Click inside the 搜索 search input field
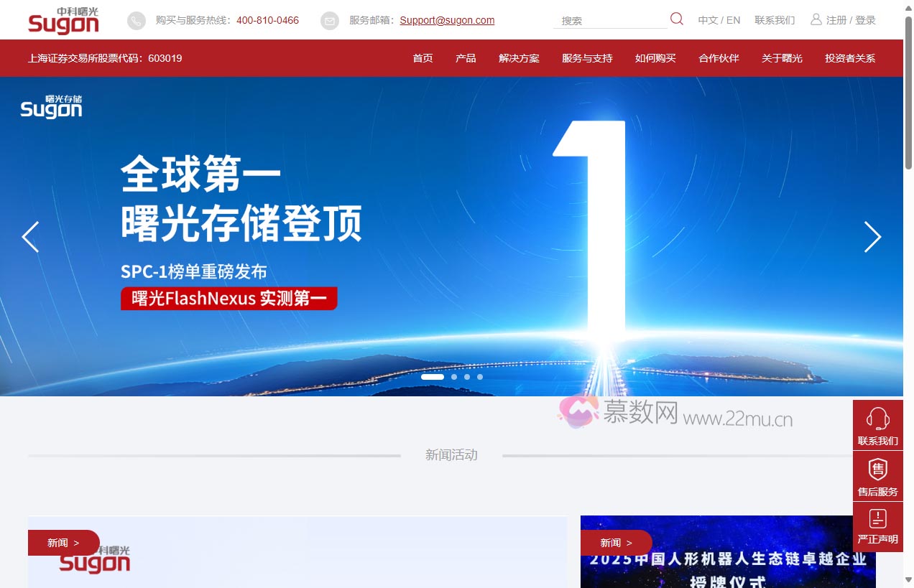Image resolution: width=914 pixels, height=588 pixels. [x=611, y=20]
